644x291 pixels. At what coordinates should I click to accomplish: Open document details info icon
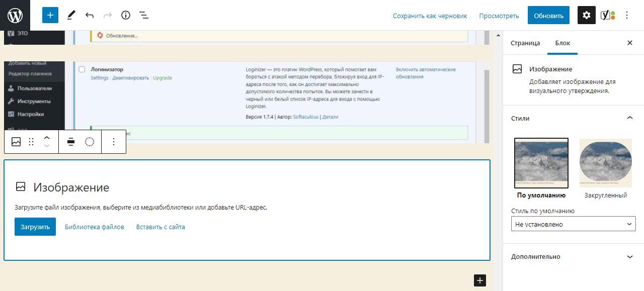pyautogui.click(x=126, y=15)
